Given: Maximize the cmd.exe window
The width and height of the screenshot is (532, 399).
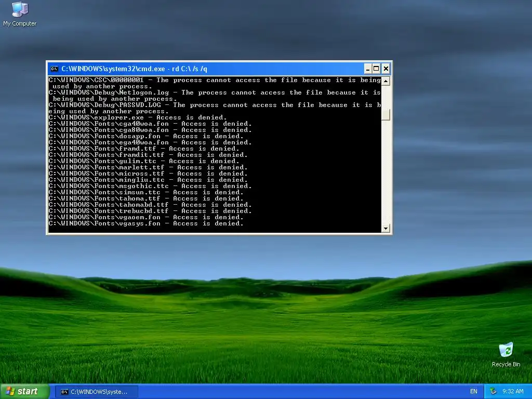Looking at the screenshot, I should 376,69.
